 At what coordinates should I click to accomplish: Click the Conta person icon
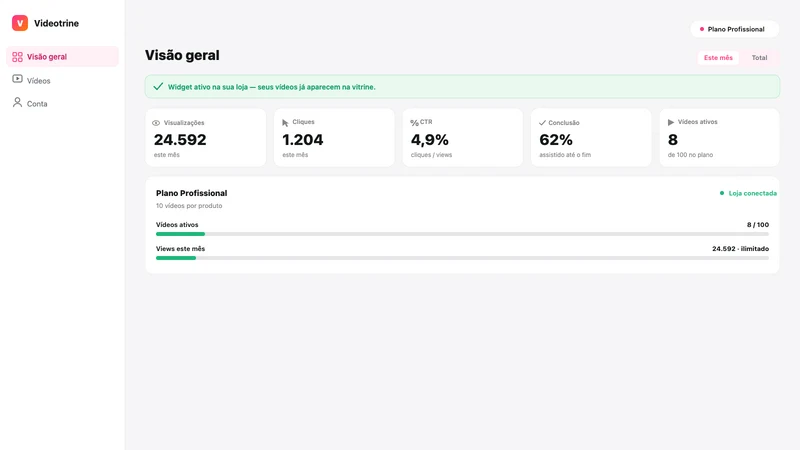click(17, 103)
